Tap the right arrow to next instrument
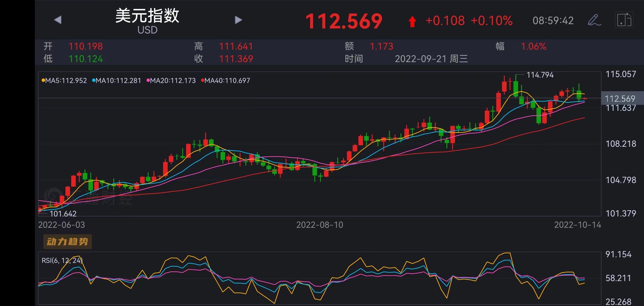Viewport: 644px width, 306px height. click(x=238, y=20)
